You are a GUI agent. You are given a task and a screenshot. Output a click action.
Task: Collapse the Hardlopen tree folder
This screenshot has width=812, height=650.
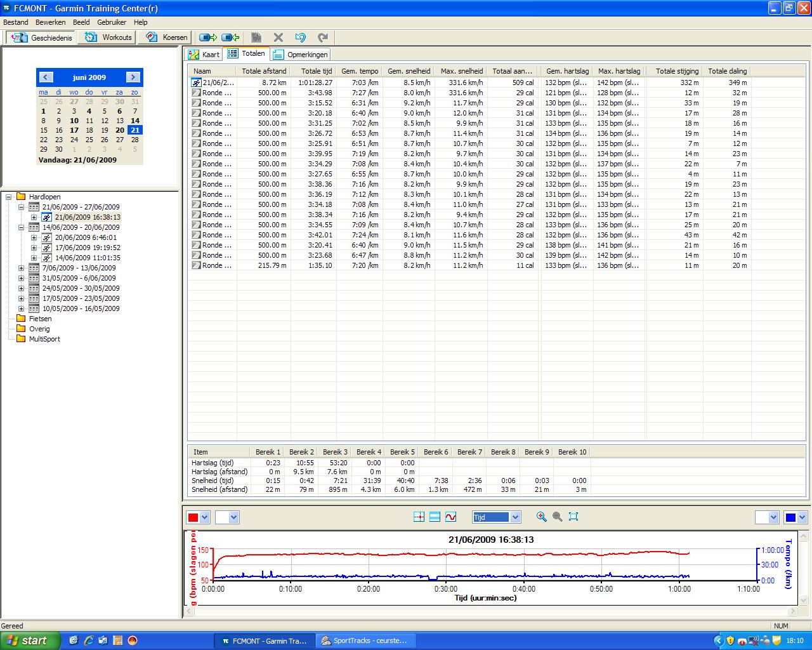point(9,197)
